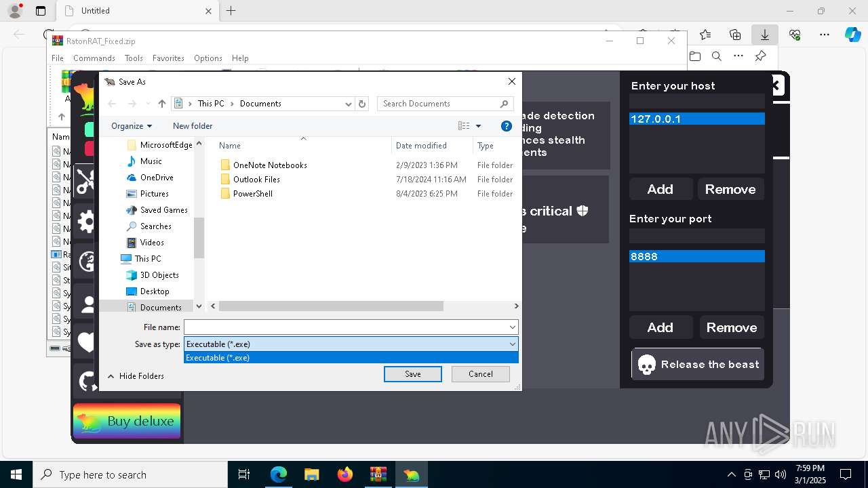The image size is (868, 488).
Task: Open Edge downloads toolbar icon
Action: pos(764,35)
